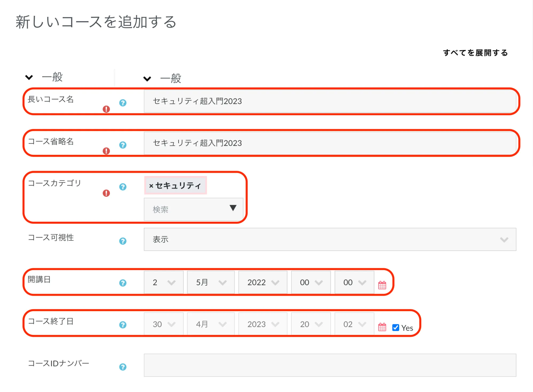Click help icon next to コース終了日

pyautogui.click(x=123, y=325)
